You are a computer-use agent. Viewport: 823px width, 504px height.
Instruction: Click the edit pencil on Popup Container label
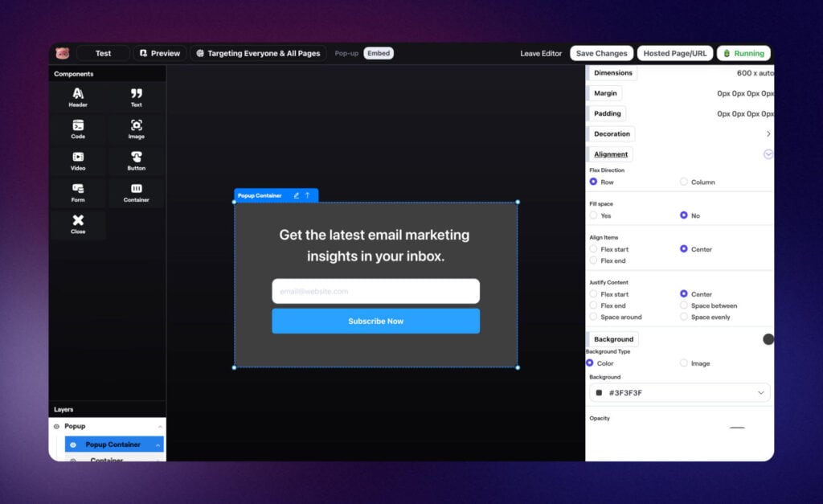(x=297, y=195)
